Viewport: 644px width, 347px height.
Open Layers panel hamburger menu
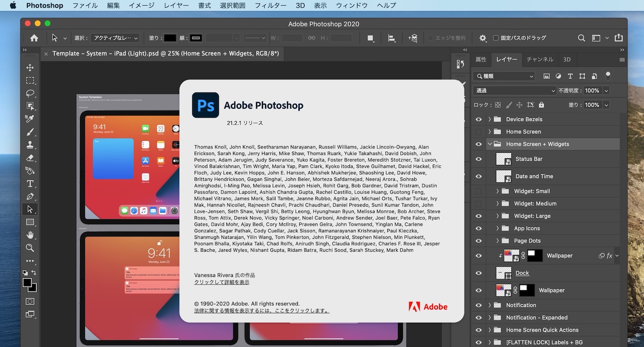(x=622, y=60)
